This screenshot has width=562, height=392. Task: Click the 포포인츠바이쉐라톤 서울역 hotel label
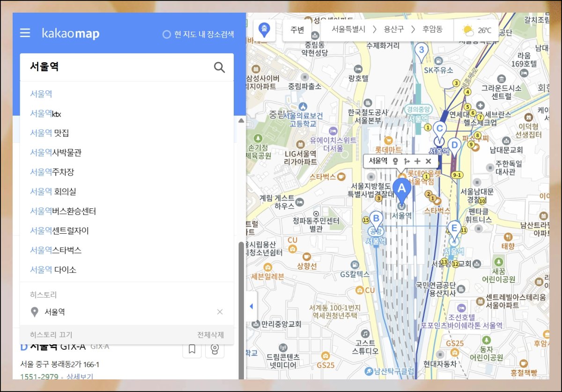(462, 325)
